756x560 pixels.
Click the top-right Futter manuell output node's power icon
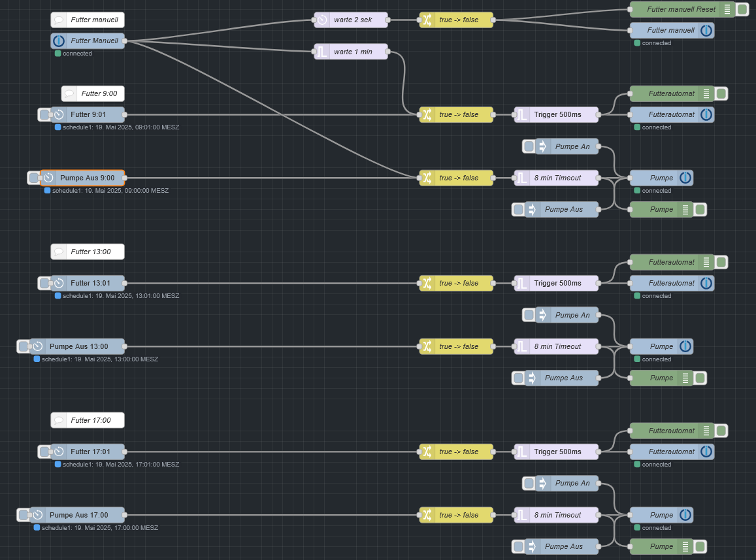[x=706, y=31]
